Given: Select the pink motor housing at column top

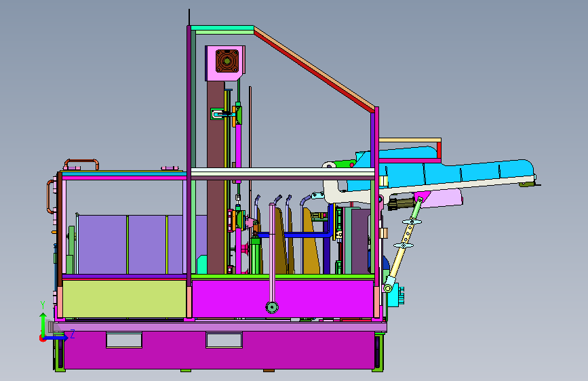Looking at the screenshot, I should click(224, 63).
